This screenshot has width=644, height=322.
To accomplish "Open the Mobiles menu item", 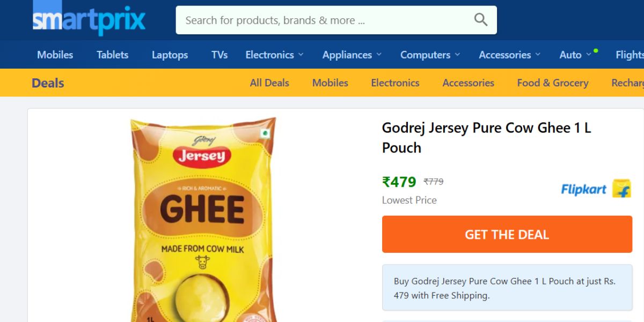I will pyautogui.click(x=55, y=54).
